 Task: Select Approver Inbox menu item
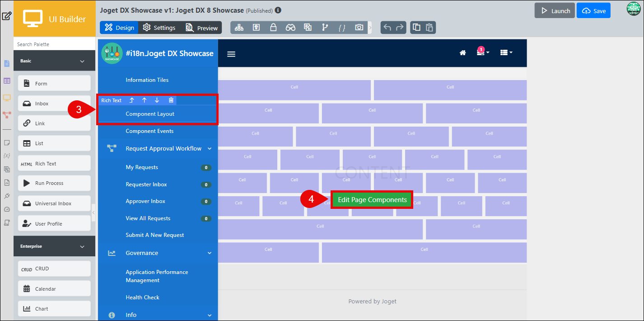(x=145, y=201)
